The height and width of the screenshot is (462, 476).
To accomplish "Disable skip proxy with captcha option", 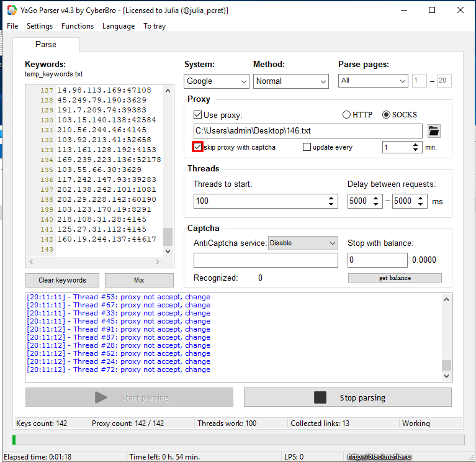I will pos(198,147).
